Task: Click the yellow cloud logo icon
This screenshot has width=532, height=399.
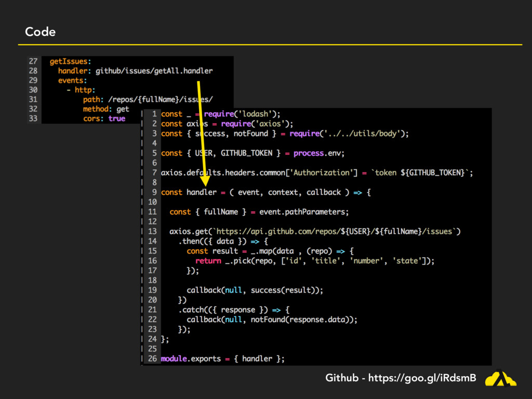Action: pyautogui.click(x=500, y=378)
